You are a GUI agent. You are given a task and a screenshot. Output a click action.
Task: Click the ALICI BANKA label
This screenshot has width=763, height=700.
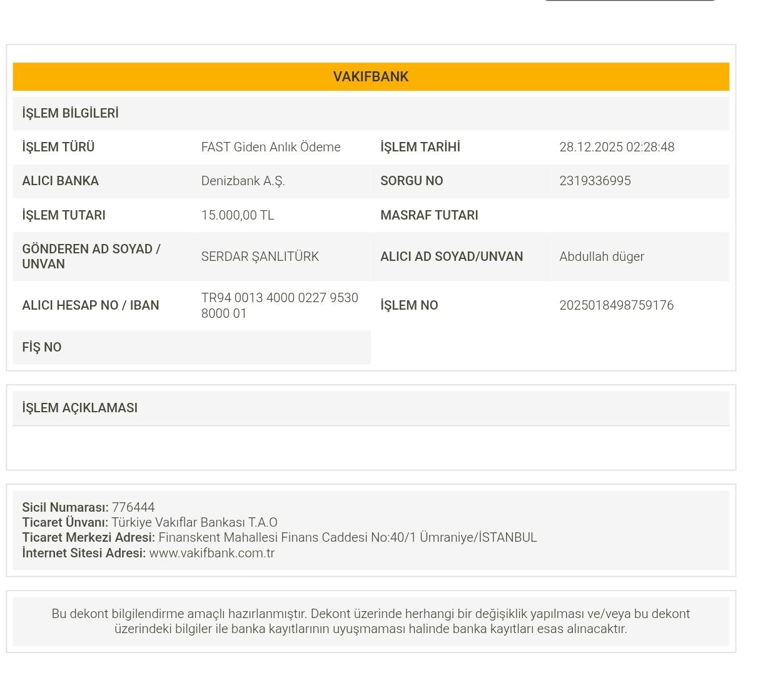(60, 181)
